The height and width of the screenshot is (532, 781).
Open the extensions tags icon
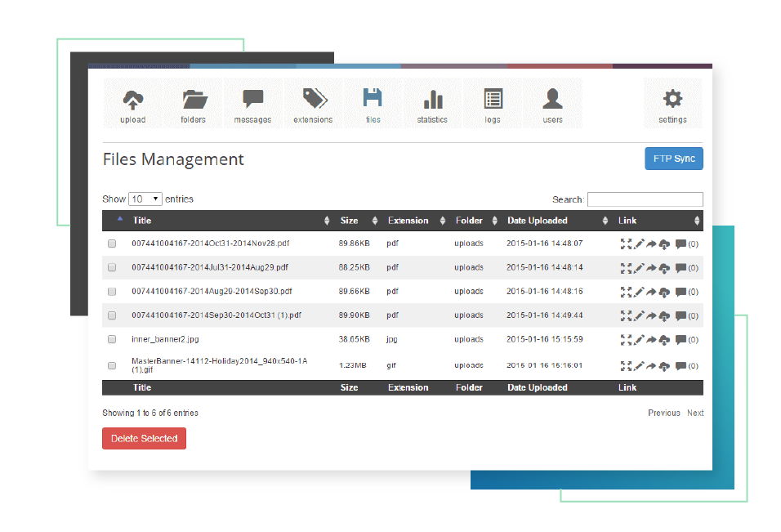coord(313,104)
